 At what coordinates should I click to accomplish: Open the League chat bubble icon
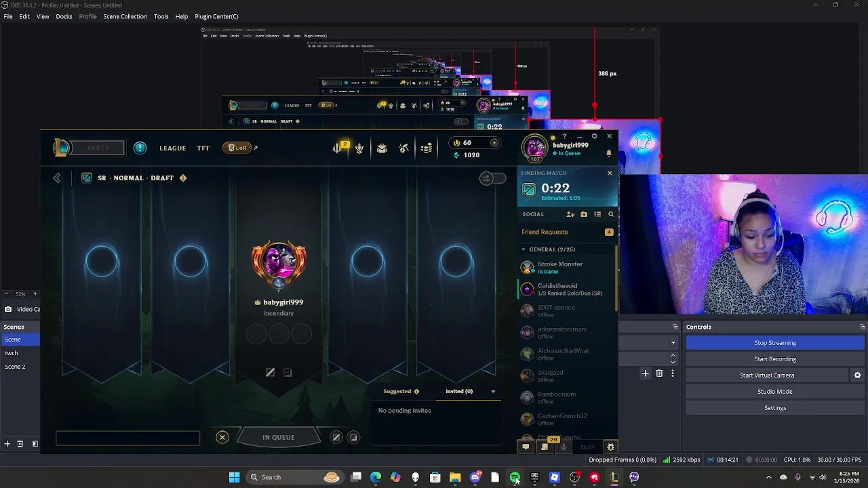[x=526, y=447]
